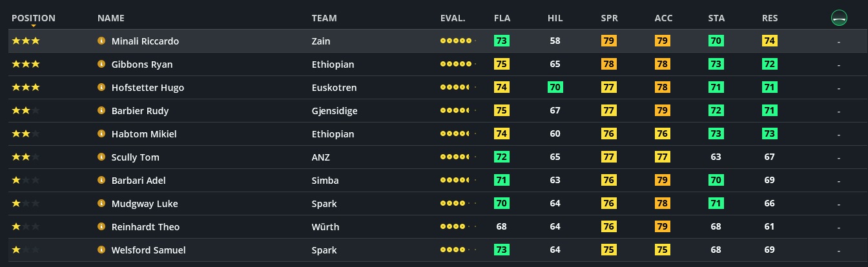Open rider Mudgway Luke's profile

click(x=145, y=204)
